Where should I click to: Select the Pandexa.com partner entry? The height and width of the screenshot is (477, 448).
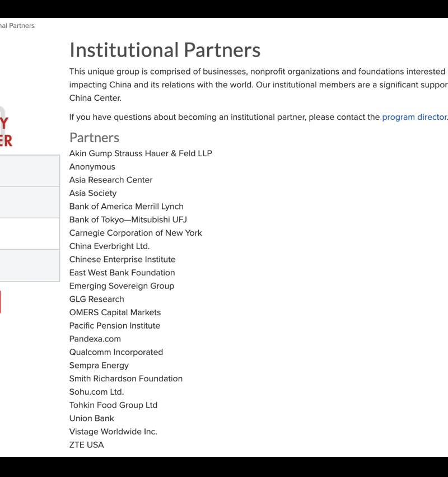[95, 339]
